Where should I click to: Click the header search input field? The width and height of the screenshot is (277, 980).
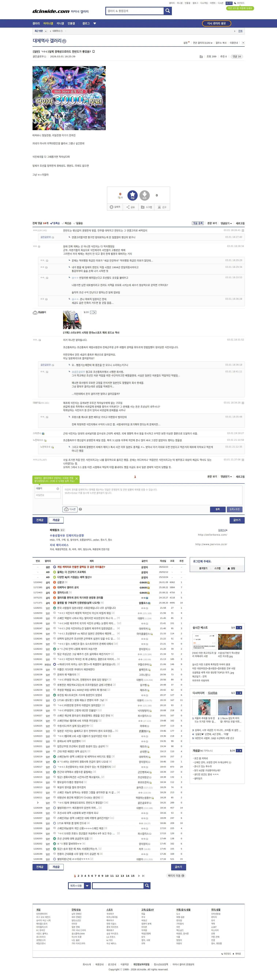click(x=135, y=11)
